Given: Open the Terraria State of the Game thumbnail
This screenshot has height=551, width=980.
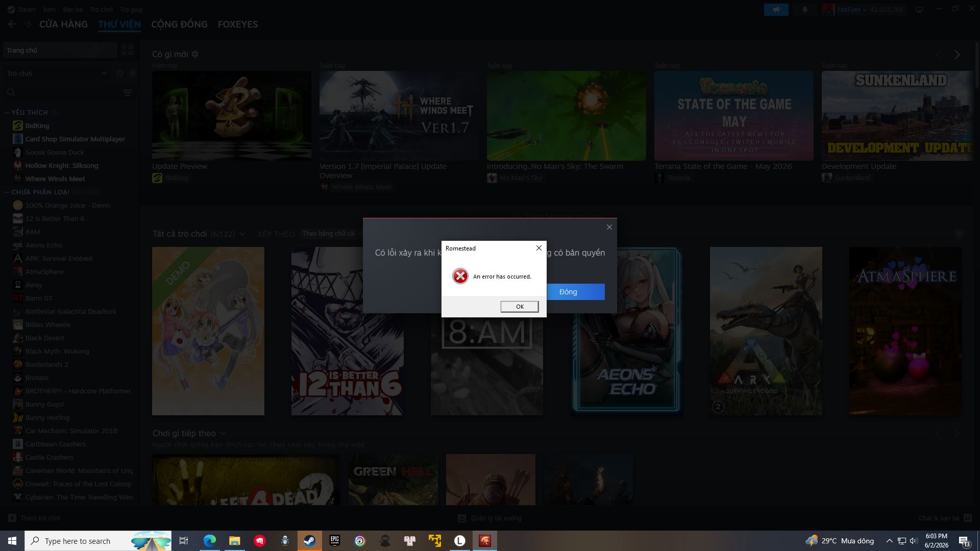Looking at the screenshot, I should pos(734,116).
